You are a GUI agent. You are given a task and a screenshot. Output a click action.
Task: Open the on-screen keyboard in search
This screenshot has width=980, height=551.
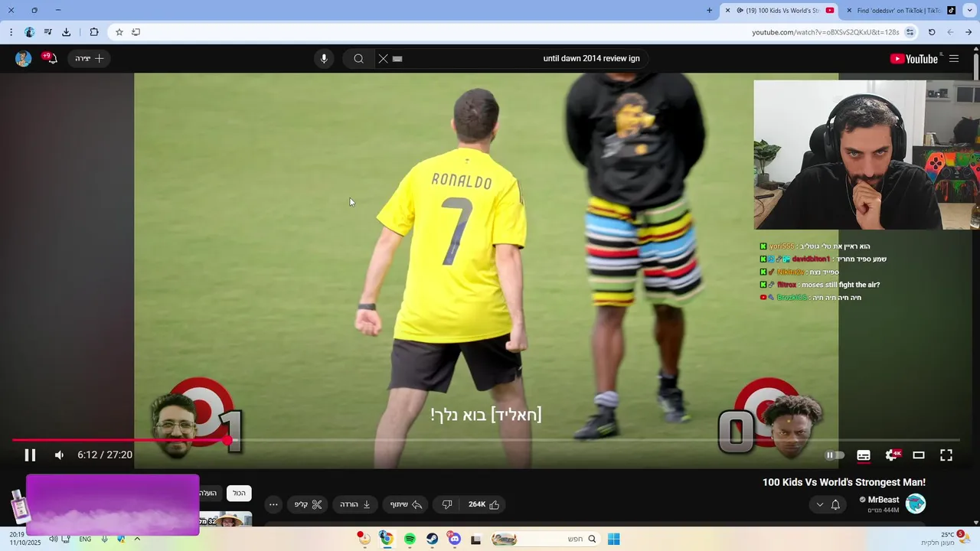click(397, 59)
